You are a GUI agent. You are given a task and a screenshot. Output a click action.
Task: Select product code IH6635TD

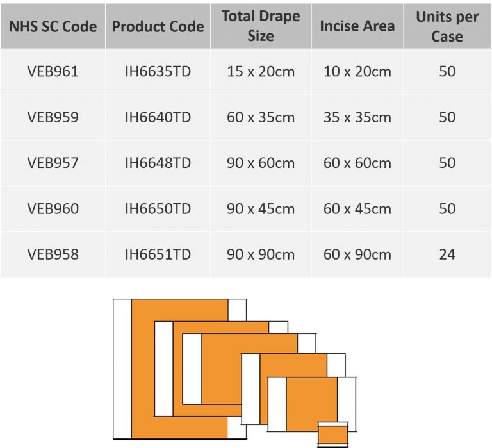pos(158,71)
